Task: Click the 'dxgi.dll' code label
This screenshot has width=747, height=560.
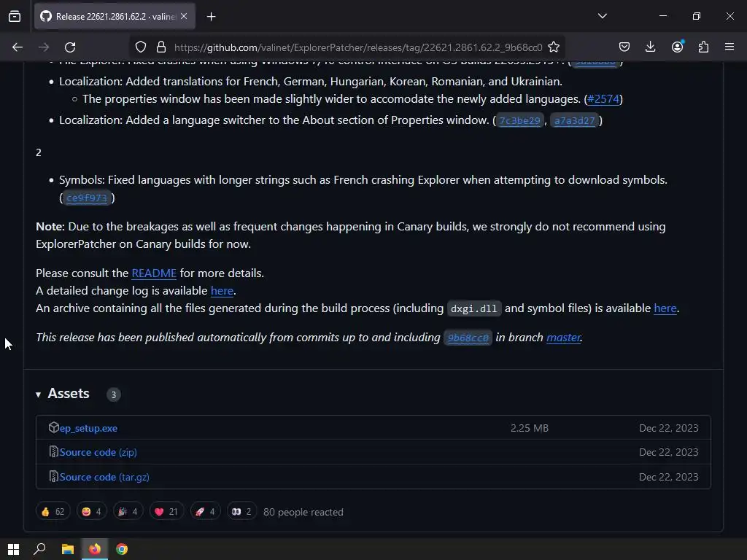Action: coord(474,308)
